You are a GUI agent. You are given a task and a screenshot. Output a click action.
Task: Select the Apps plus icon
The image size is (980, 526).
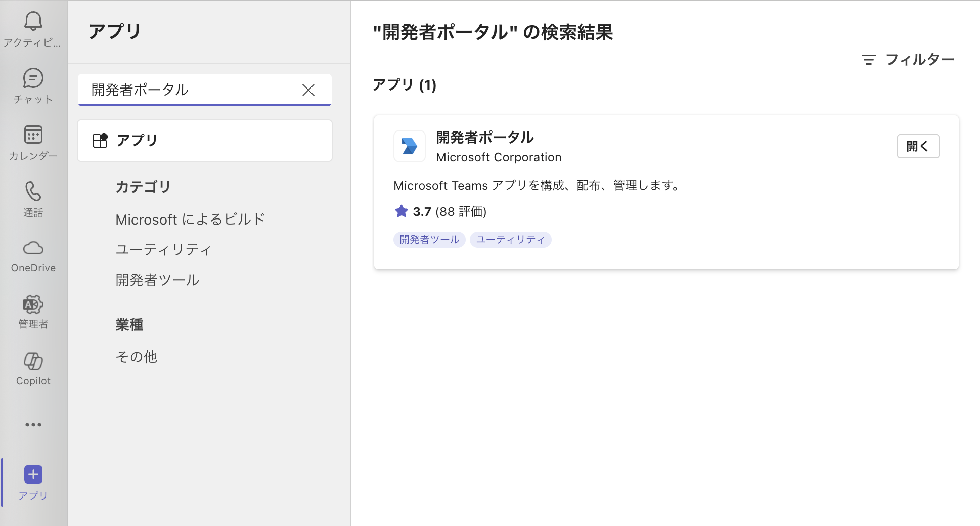33,475
